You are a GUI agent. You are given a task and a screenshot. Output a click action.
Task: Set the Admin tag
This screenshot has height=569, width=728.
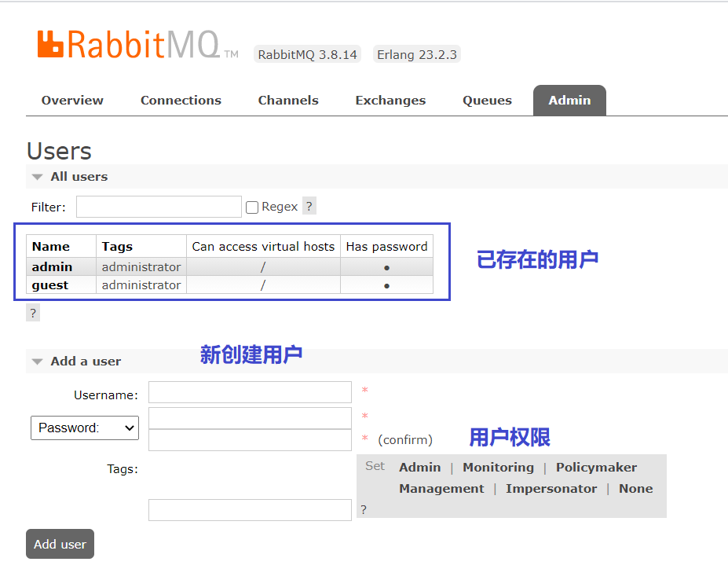(419, 468)
